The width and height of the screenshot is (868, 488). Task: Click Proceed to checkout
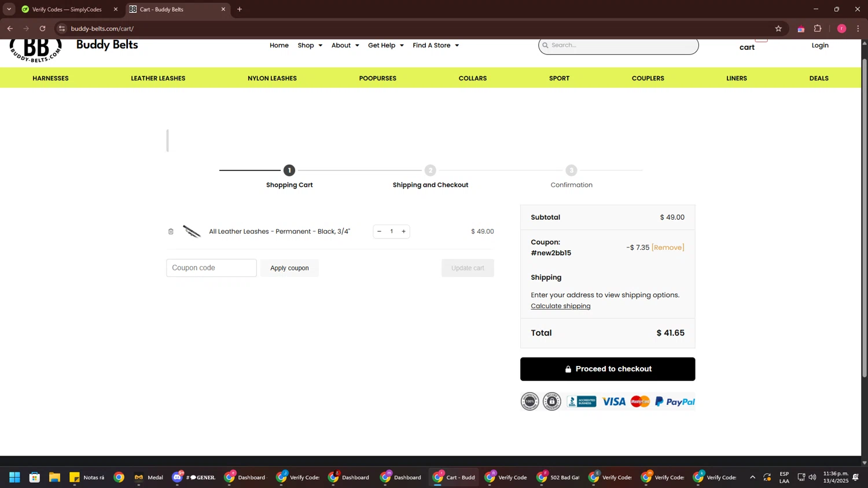pyautogui.click(x=608, y=369)
